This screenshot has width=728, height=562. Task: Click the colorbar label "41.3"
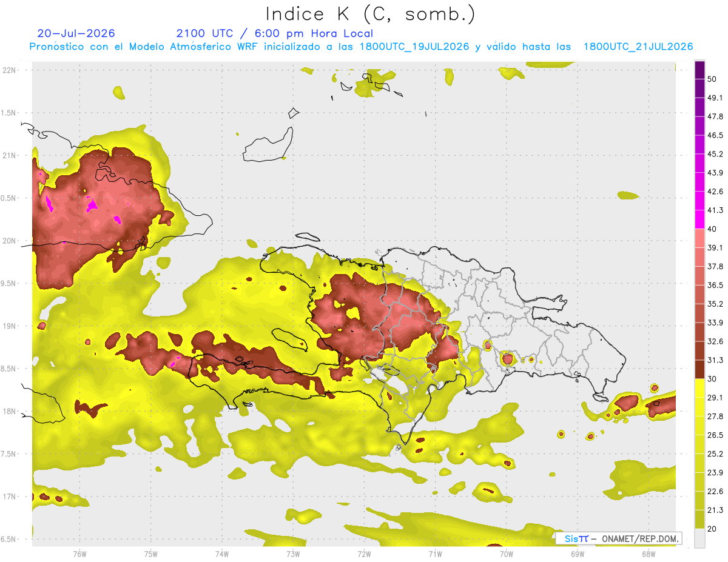715,210
